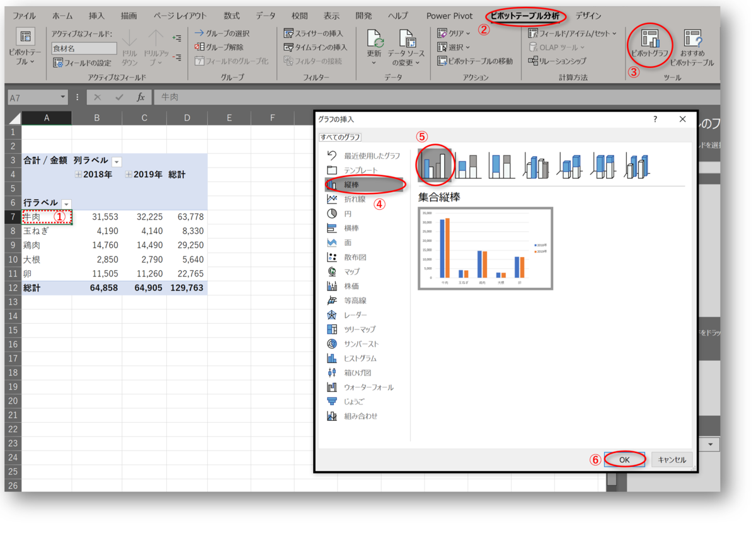The height and width of the screenshot is (533, 756).
Task: Switch to the Home (ホーム) tab
Action: click(x=62, y=16)
